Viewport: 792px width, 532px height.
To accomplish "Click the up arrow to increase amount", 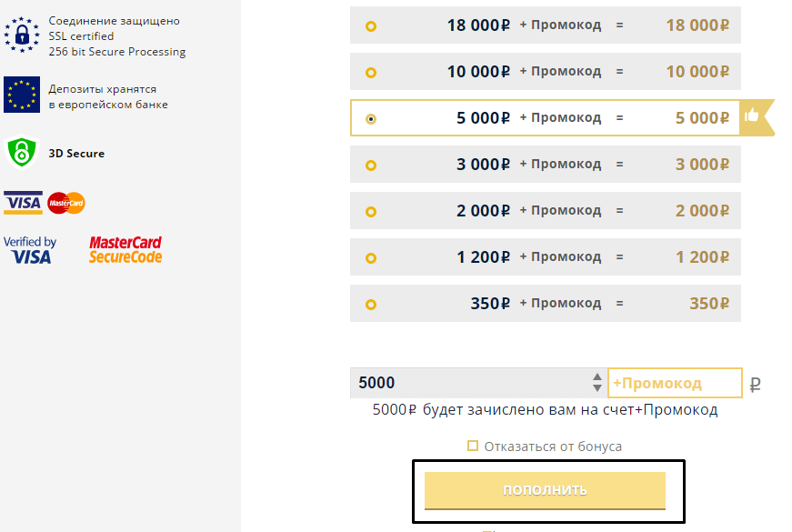I will point(597,377).
